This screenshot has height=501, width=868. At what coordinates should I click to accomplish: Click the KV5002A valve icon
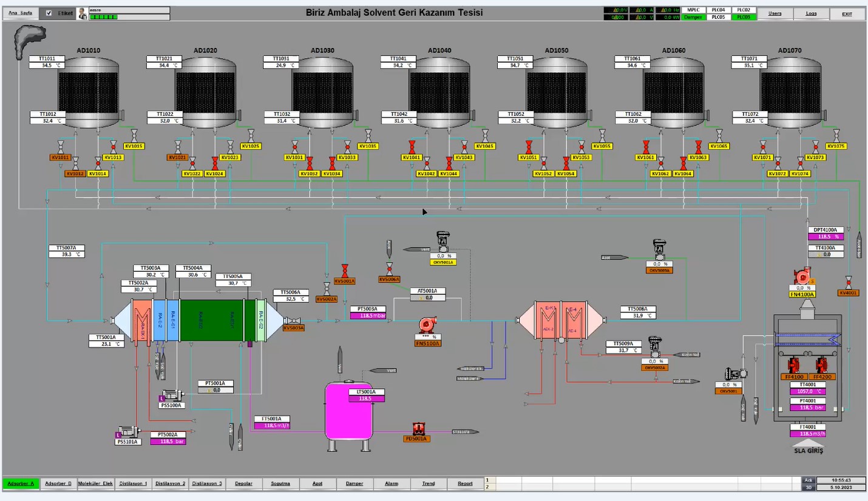[327, 288]
